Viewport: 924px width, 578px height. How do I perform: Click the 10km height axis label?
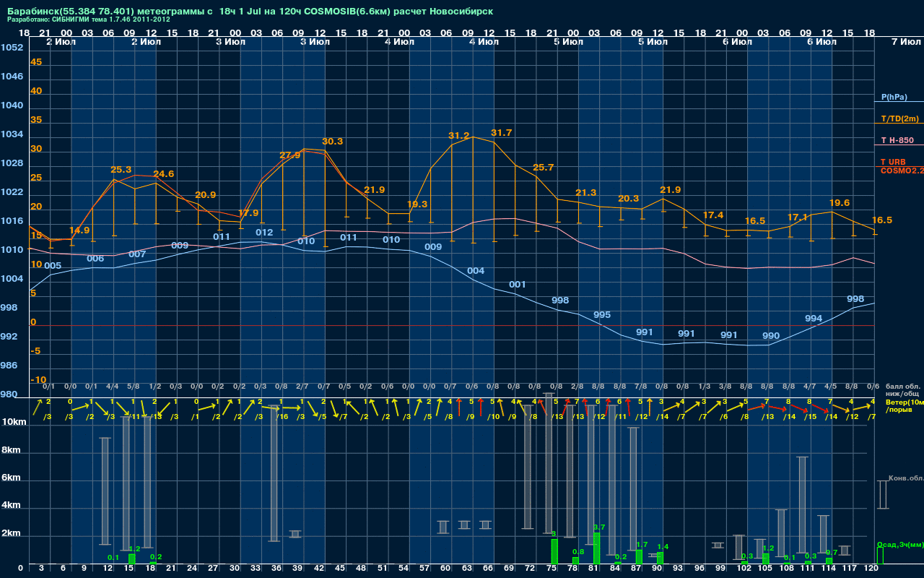coord(15,422)
